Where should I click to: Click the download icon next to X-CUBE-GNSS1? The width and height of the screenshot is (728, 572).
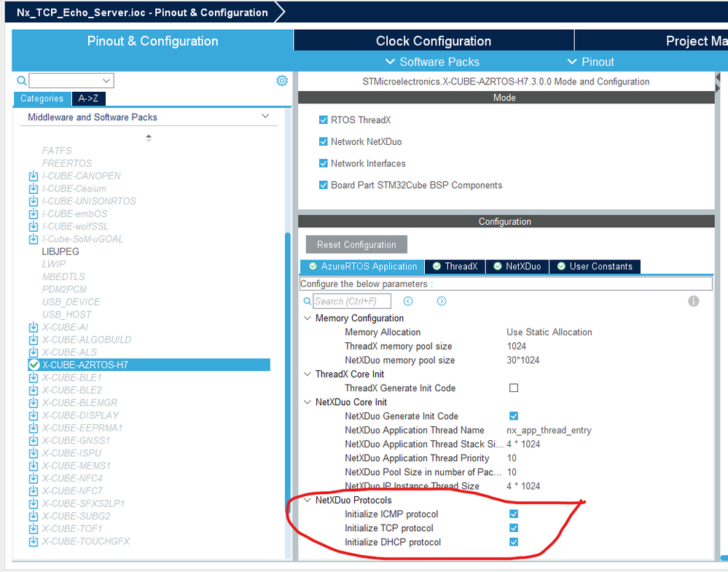(x=34, y=440)
